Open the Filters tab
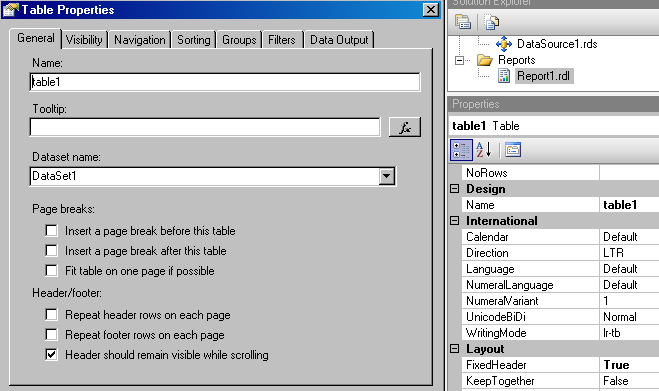659x391 pixels. pos(282,40)
